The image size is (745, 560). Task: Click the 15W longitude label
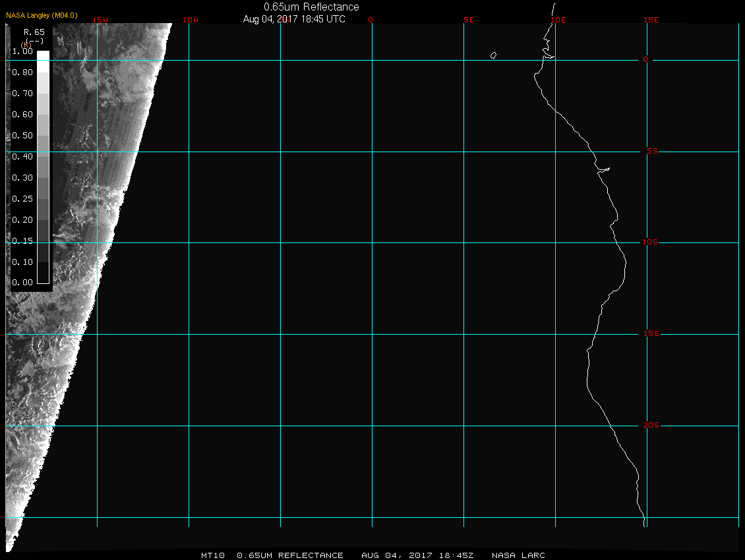coord(100,20)
